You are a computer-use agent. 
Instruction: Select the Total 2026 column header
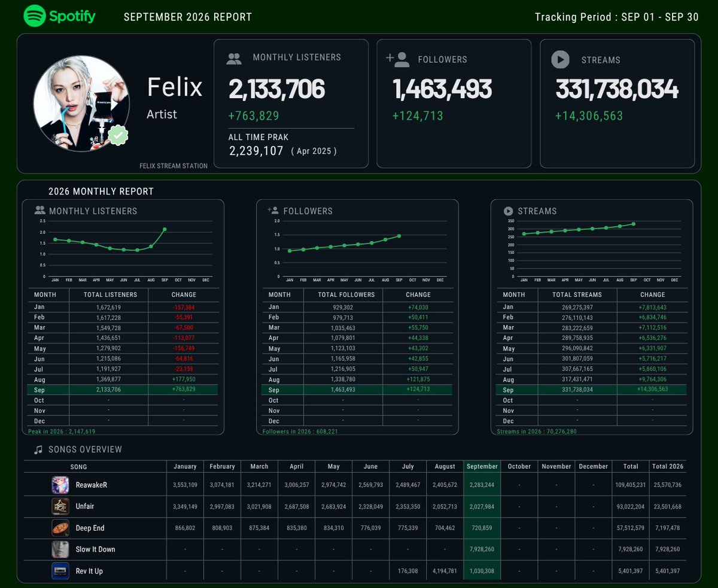668,466
